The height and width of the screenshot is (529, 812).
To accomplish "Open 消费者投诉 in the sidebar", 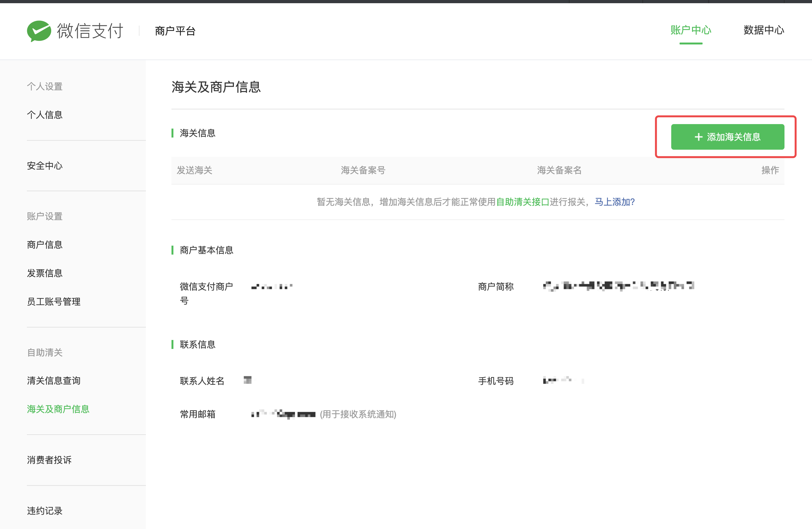I will (49, 460).
